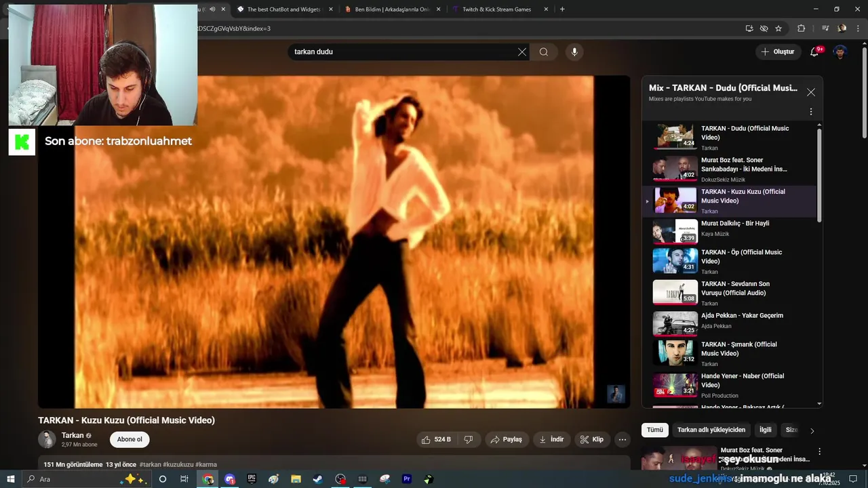Switch to the 'Ben Bildim' browser tab

(x=393, y=9)
